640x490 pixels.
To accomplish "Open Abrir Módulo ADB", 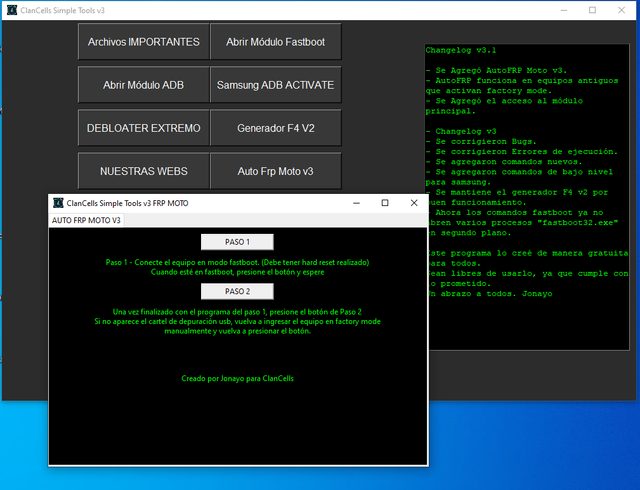I will [144, 85].
